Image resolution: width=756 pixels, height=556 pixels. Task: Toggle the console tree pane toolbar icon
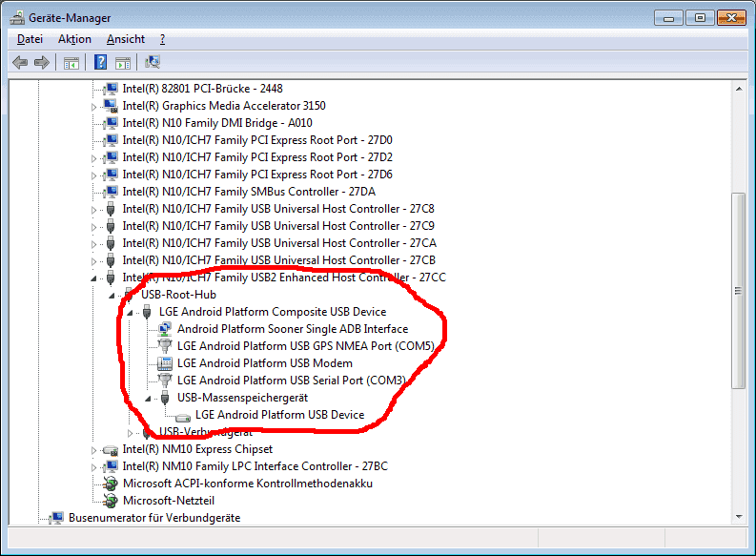click(72, 63)
